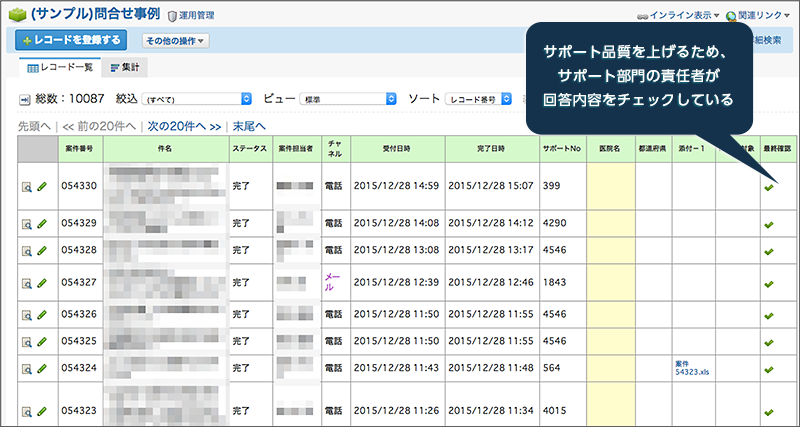Click received time 2015/12/28 11:43
This screenshot has height=427, width=800.
(396, 368)
